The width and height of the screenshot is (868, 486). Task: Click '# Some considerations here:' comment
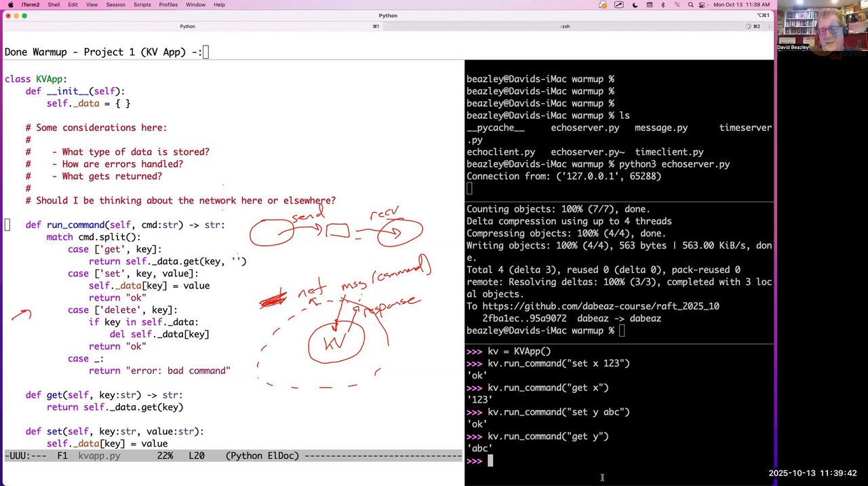[x=96, y=128]
